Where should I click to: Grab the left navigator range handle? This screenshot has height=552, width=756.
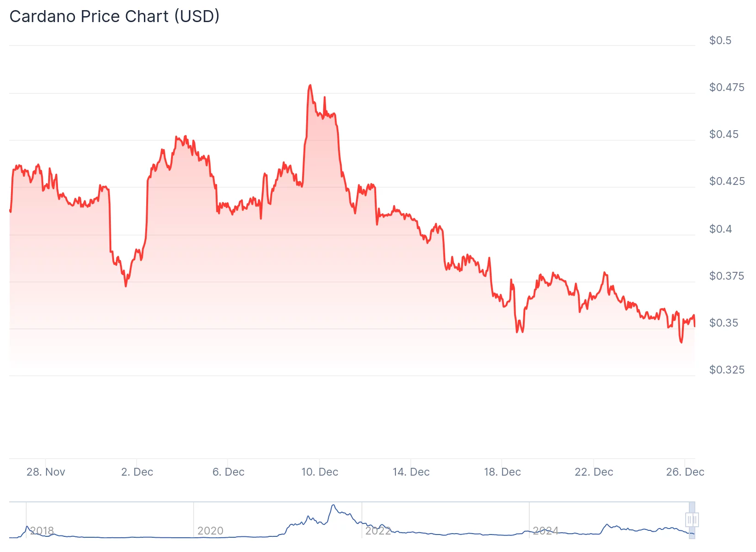(689, 520)
